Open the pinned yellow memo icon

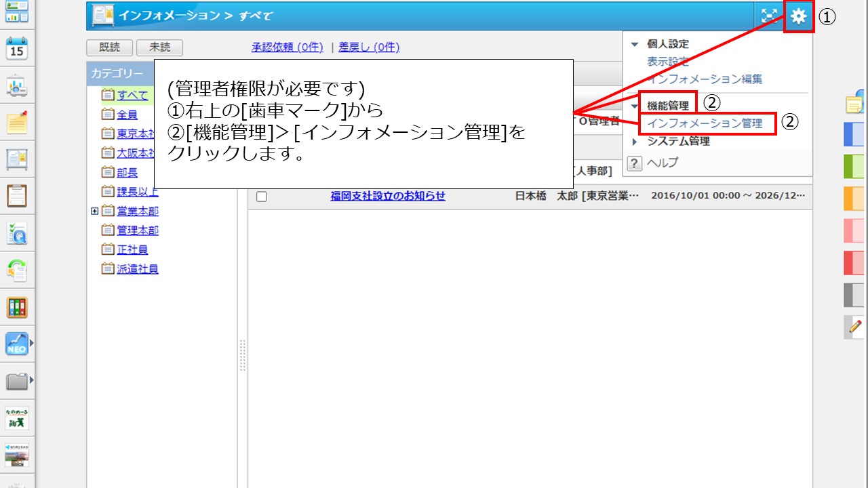coord(17,123)
